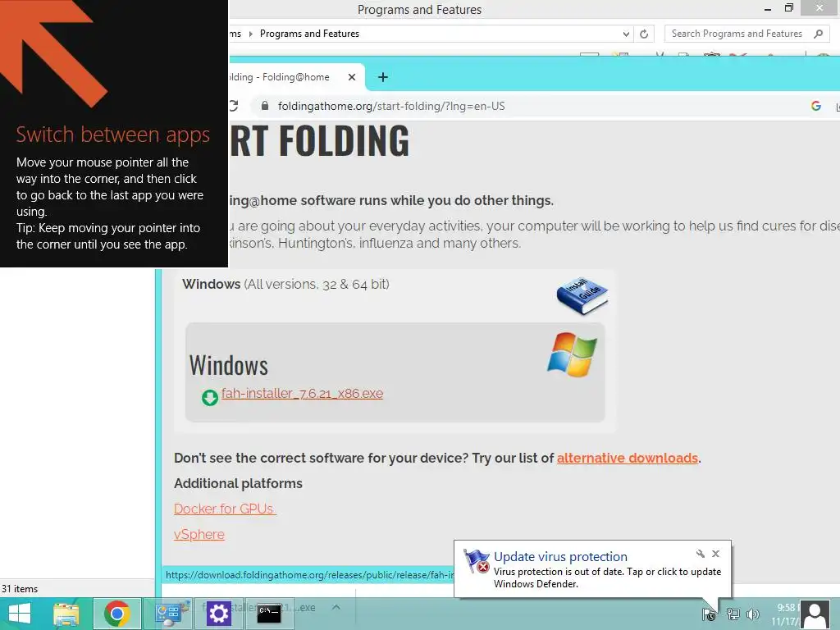Screen dimensions: 840x630
Task: Click the green download arrow icon
Action: point(209,398)
